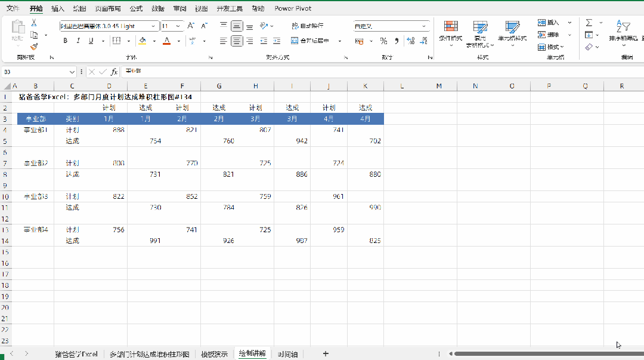Open the 页面布局 (Page Layout) ribbon tab

(107, 8)
